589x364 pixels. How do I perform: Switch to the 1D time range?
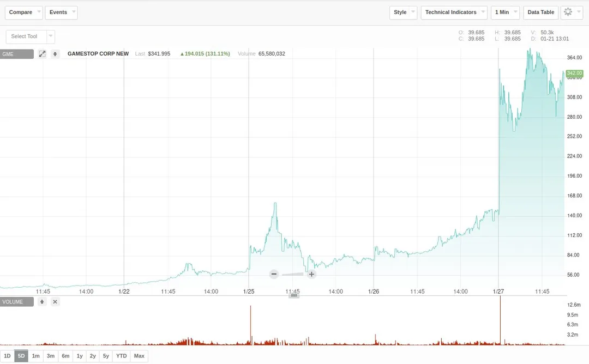7,356
